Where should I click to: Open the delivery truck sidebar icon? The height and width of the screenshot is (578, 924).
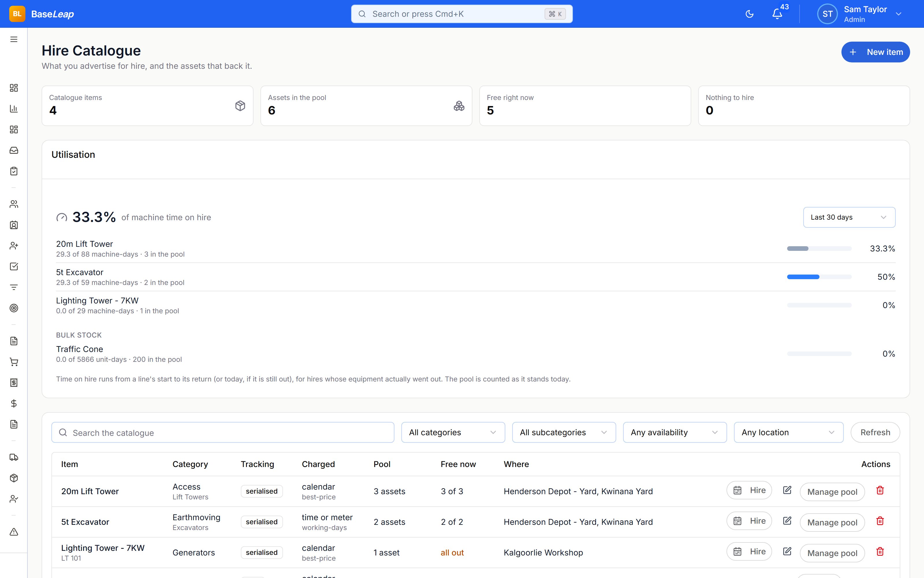click(x=14, y=457)
